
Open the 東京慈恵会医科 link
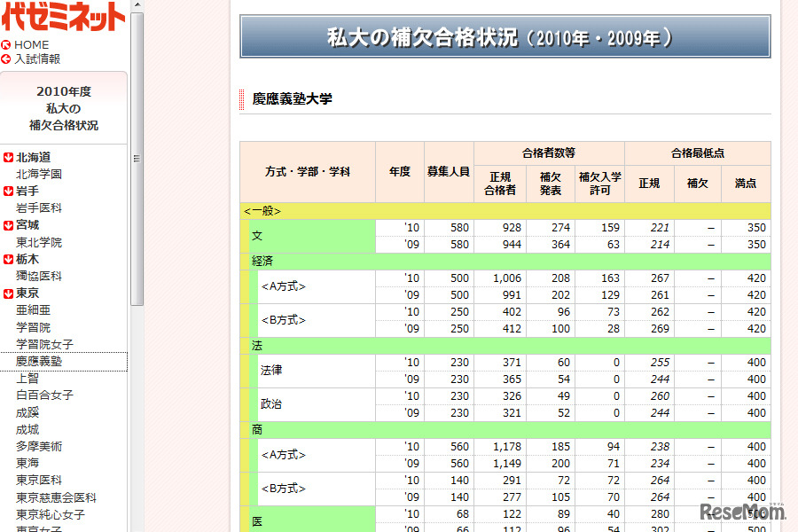click(x=56, y=498)
